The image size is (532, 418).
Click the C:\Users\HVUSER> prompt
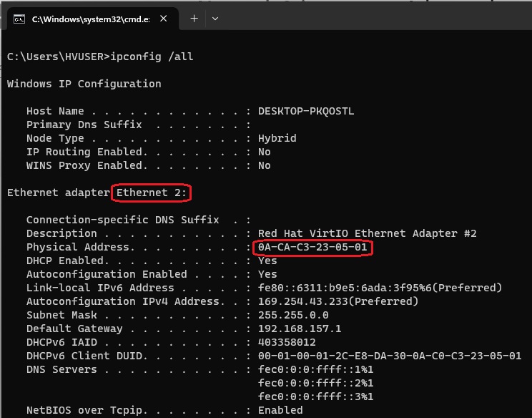pos(59,57)
